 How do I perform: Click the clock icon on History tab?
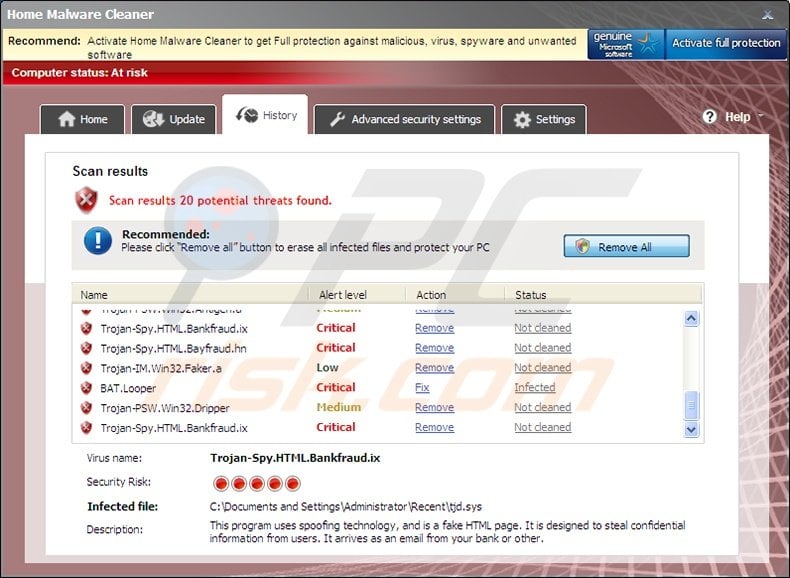point(247,115)
